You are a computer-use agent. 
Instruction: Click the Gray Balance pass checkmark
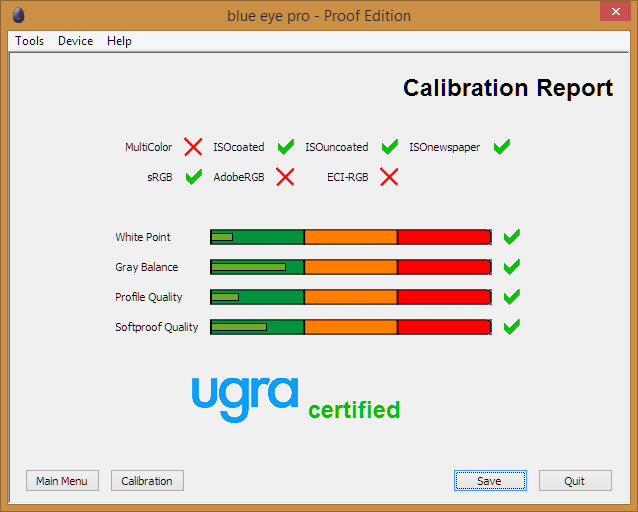click(x=512, y=267)
